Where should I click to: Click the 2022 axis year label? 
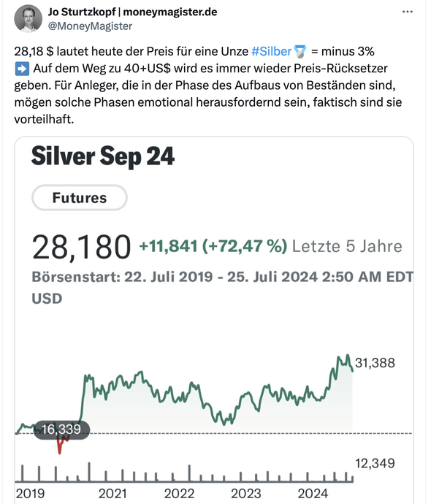click(179, 493)
